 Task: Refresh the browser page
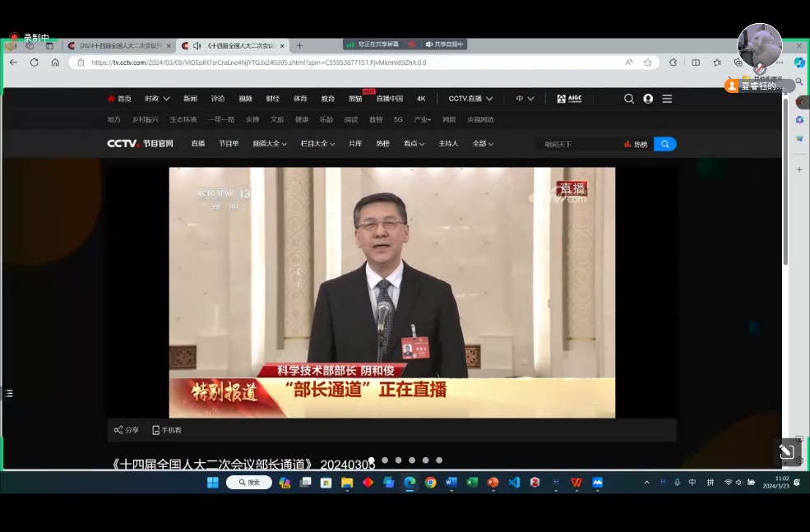coord(35,62)
